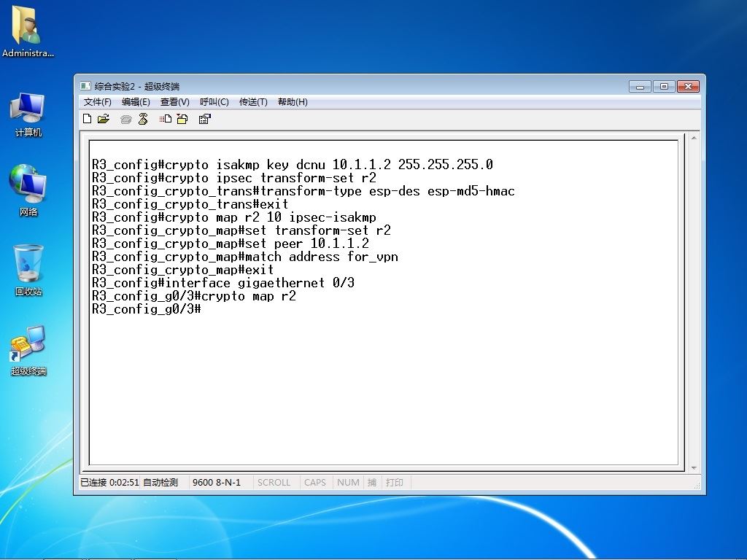747x560 pixels.
Task: Click the 9600 8-N-1 status entry
Action: [217, 483]
